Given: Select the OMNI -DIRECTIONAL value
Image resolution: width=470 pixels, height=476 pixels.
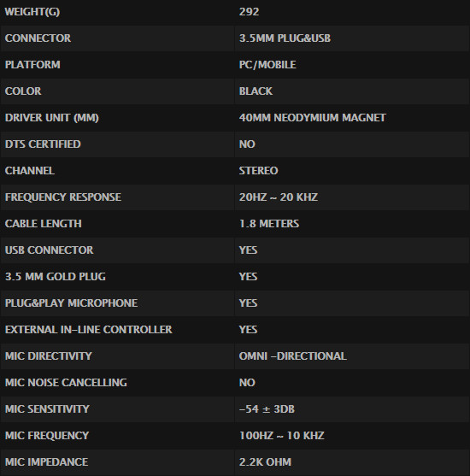Looking at the screenshot, I should pos(293,356).
